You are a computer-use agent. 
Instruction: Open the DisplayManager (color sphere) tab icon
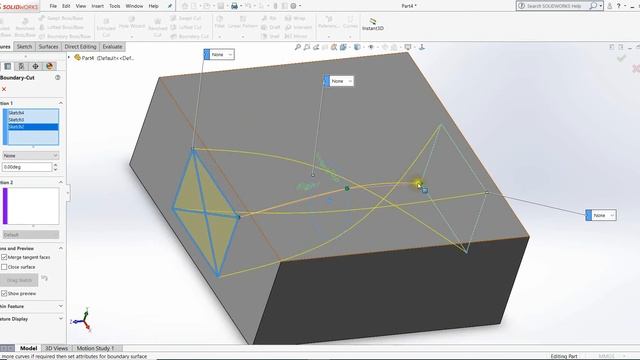click(49, 66)
